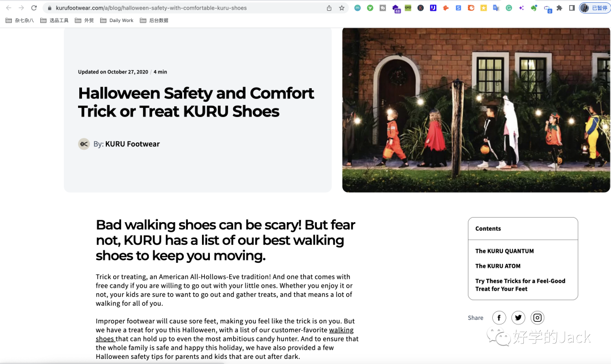This screenshot has width=611, height=364.
Task: Open the Extensions puzzle piece menu
Action: click(x=560, y=8)
